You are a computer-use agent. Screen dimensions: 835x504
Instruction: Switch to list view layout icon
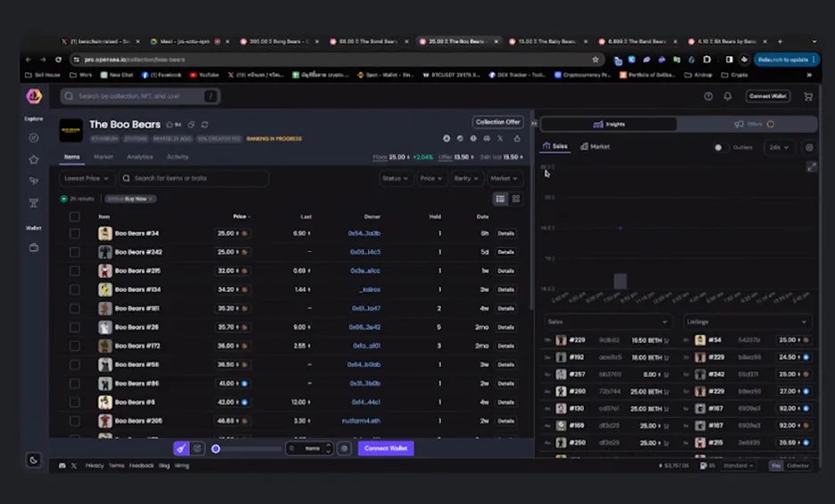coord(500,199)
